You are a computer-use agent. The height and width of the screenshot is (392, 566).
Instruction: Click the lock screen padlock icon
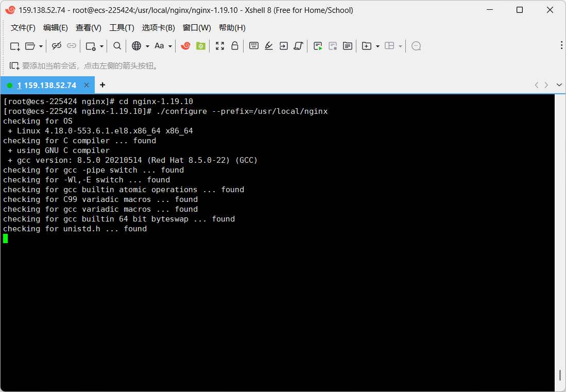click(x=235, y=46)
